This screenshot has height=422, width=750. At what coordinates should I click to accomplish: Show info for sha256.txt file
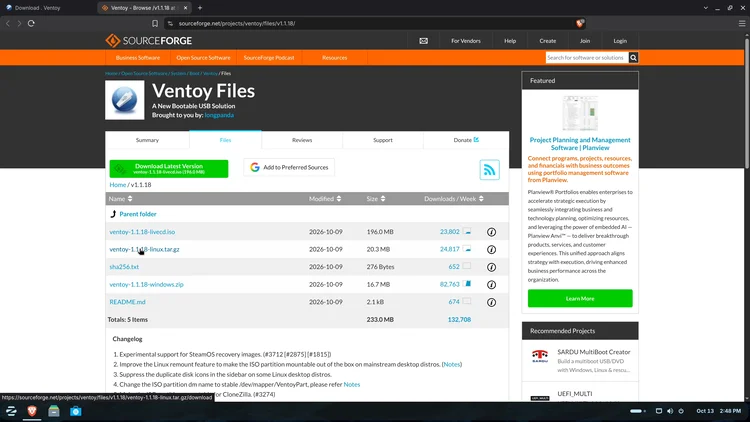491,267
